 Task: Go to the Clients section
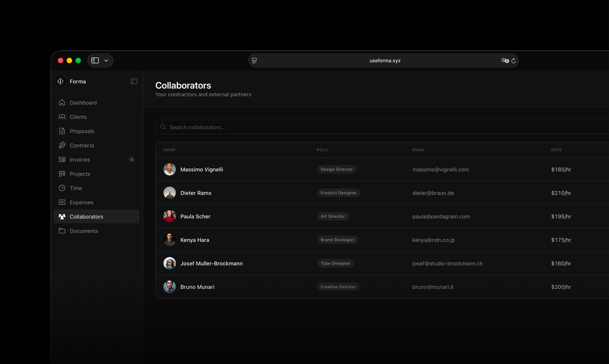(x=78, y=117)
